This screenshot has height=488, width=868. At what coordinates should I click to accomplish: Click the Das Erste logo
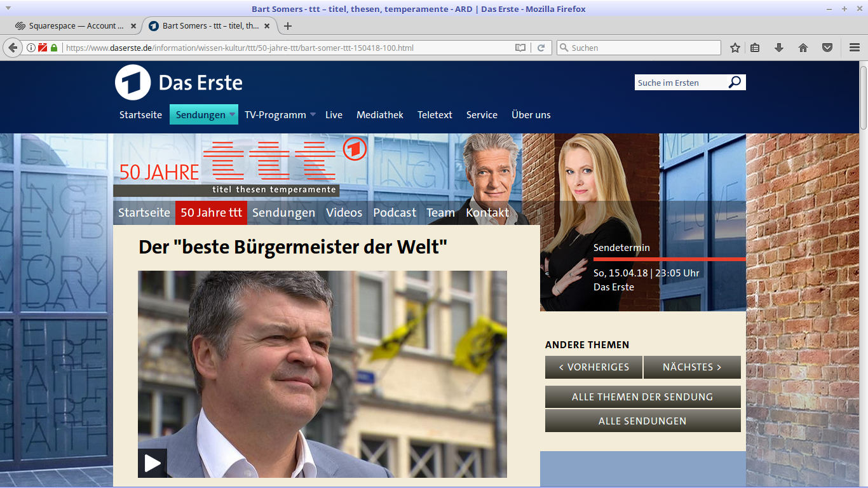coord(179,83)
